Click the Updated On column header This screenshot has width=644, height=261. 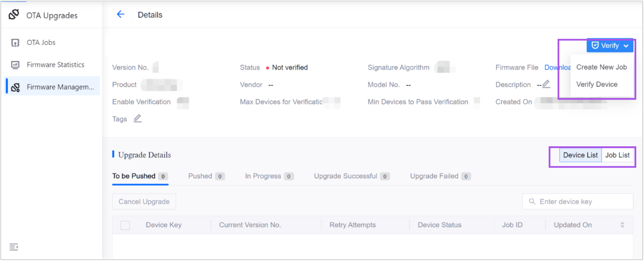point(573,225)
